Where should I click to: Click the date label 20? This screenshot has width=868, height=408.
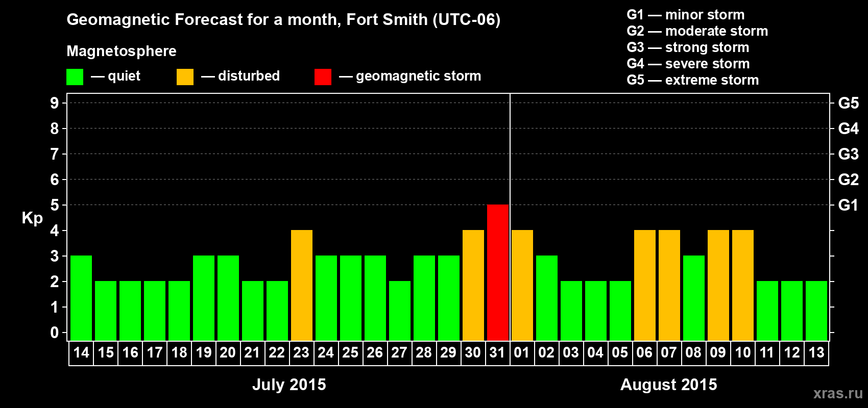[x=228, y=352]
